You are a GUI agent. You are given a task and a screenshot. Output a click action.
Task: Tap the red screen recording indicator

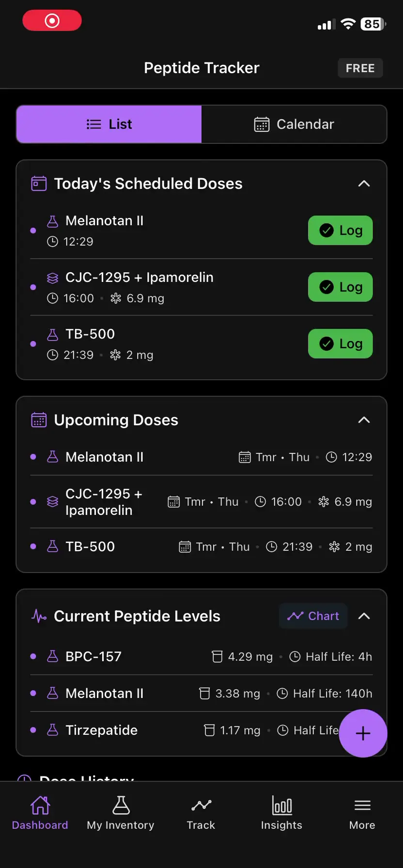(52, 21)
